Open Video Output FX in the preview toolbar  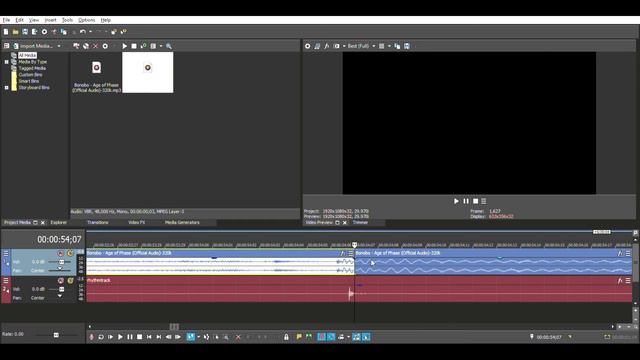(327, 46)
